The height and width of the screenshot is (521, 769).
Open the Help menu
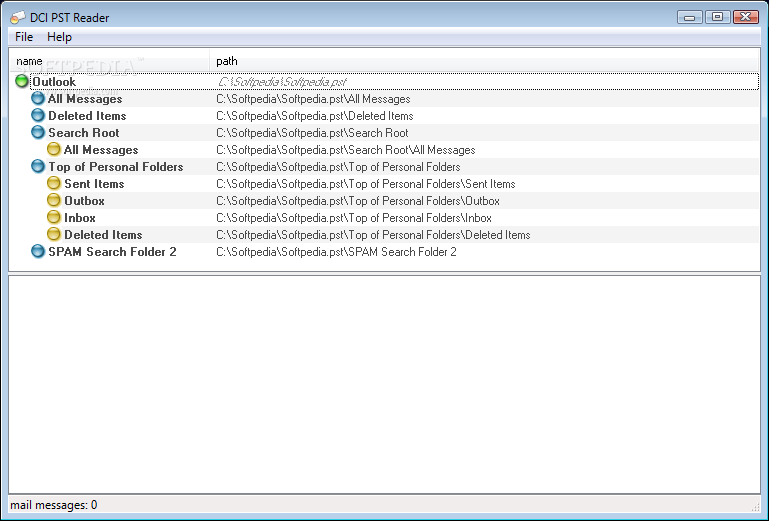pos(59,37)
